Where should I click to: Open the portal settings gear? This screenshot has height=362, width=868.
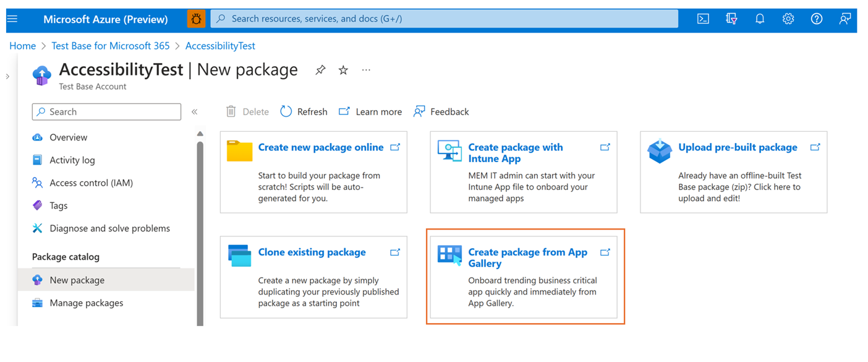coord(788,19)
